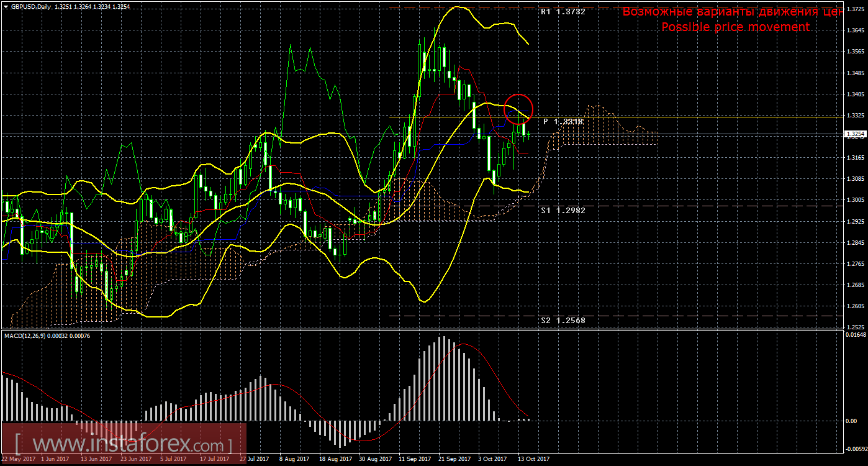Click the current price tag 1.3254
The image size is (868, 466).
point(855,134)
